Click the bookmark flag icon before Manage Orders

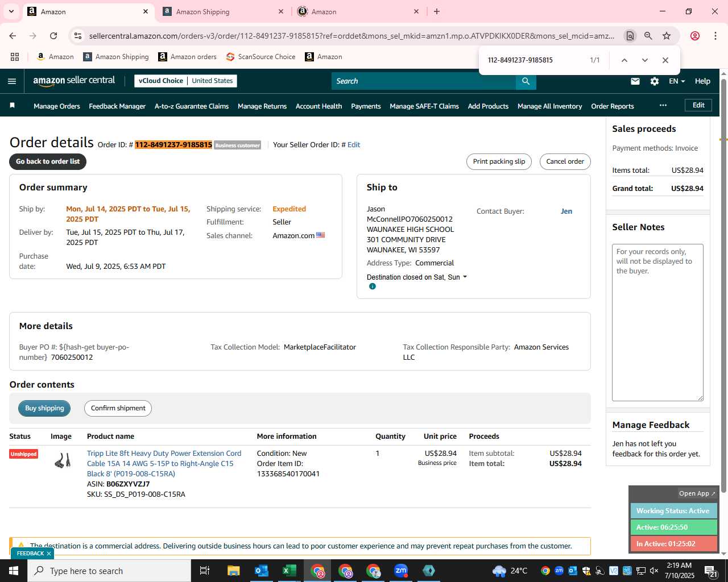point(13,106)
